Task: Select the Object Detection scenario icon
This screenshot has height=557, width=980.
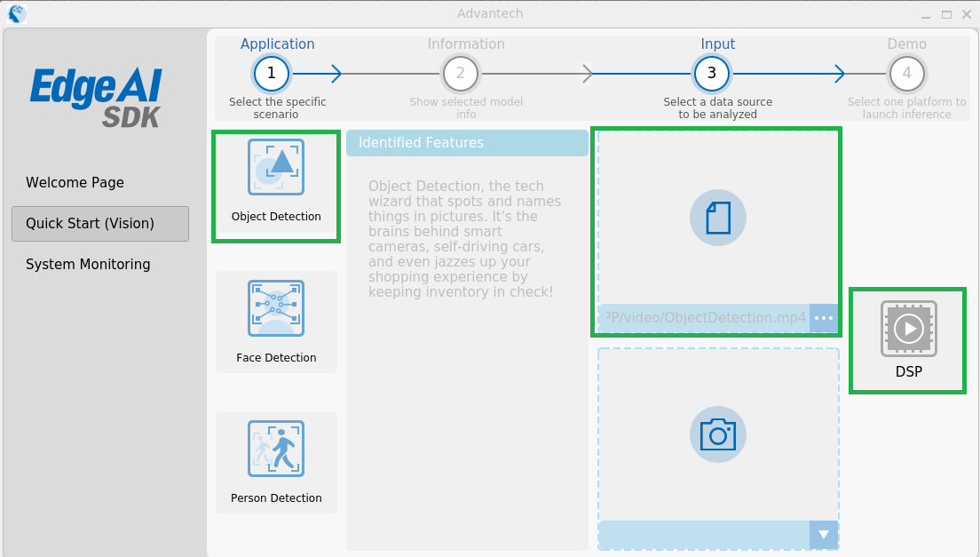Action: pos(276,167)
